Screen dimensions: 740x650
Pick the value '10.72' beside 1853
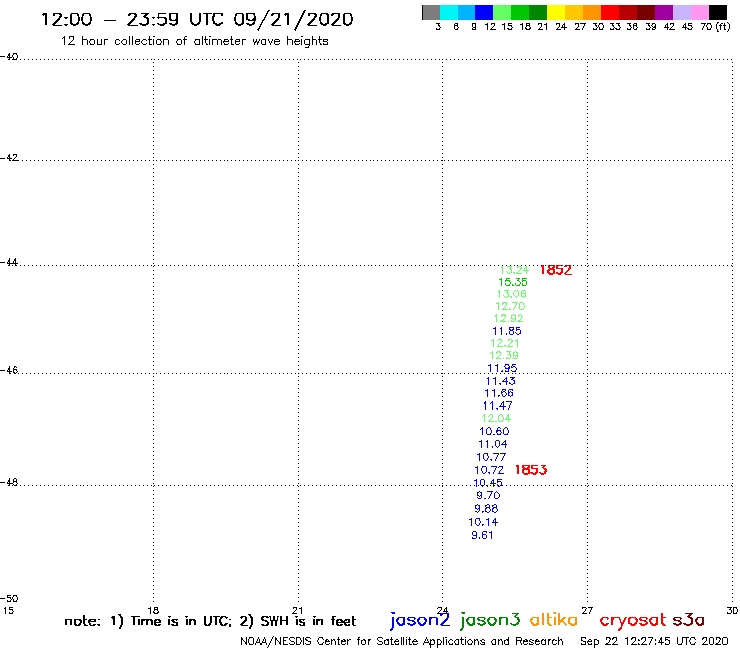click(489, 470)
